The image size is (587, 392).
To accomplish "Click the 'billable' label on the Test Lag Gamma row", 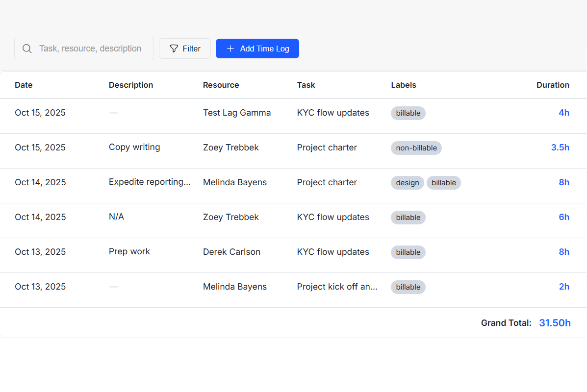I will pyautogui.click(x=408, y=113).
